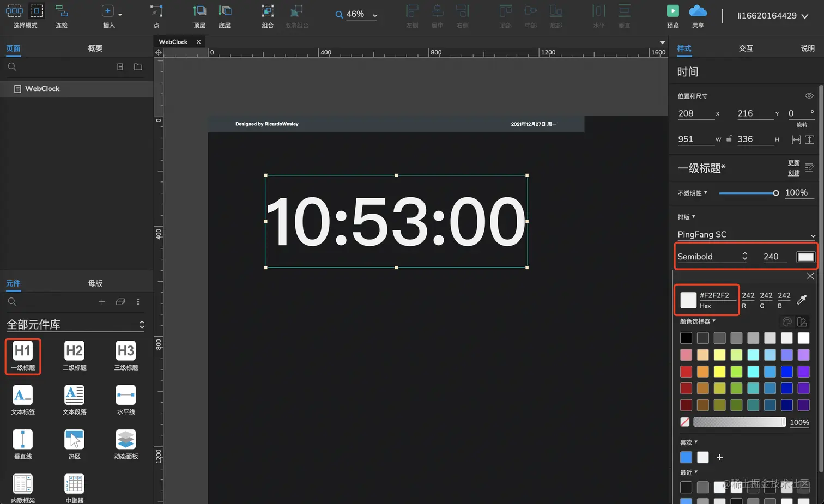824x504 pixels.
Task: Click the X position field showing 208
Action: click(695, 113)
